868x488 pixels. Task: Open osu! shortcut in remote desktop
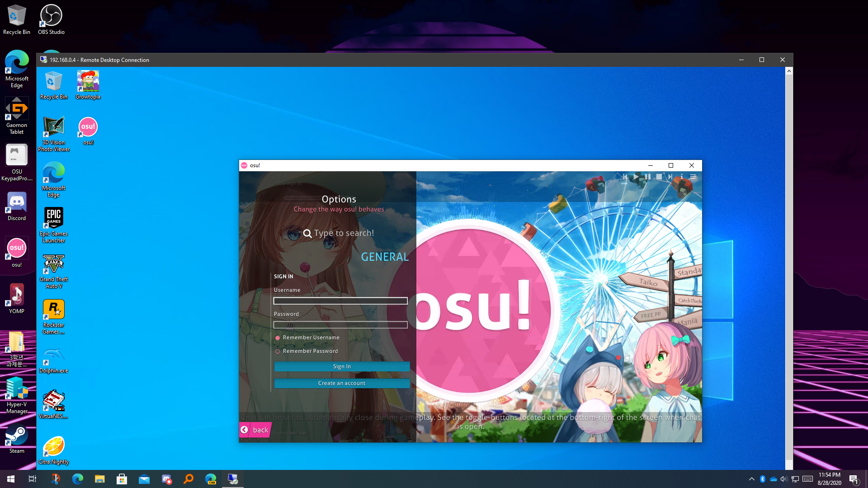point(88,131)
